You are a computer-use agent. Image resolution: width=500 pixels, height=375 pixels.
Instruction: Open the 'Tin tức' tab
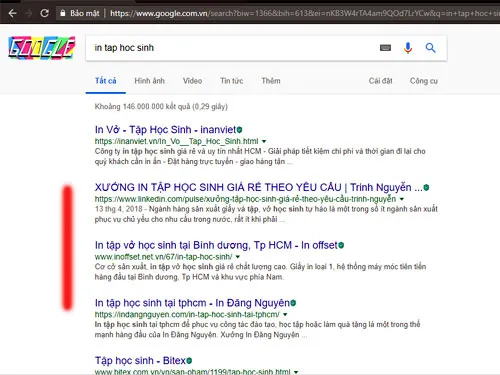(232, 81)
